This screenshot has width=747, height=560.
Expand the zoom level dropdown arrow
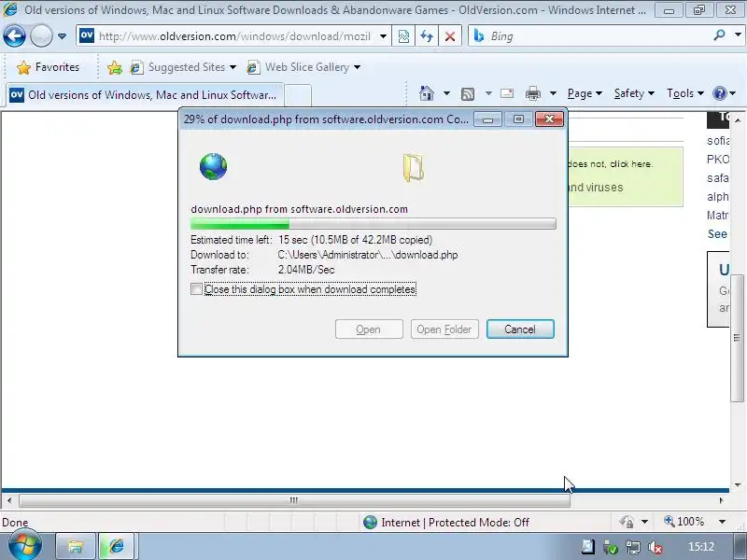click(722, 522)
